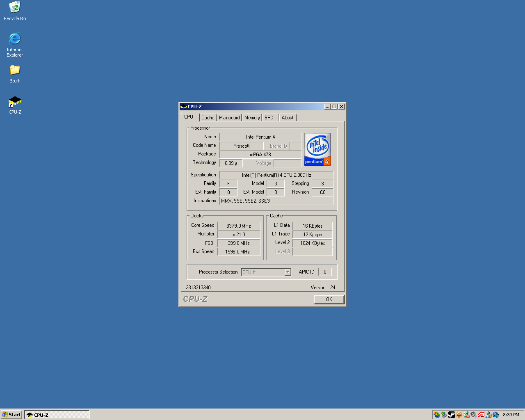Select the Recycle Bin desktop icon
This screenshot has width=525, height=420.
[x=15, y=11]
